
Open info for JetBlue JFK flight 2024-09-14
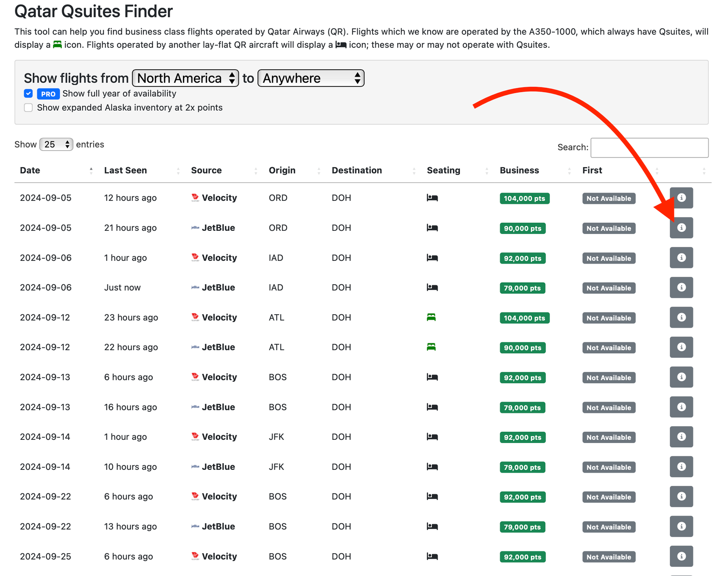click(681, 467)
